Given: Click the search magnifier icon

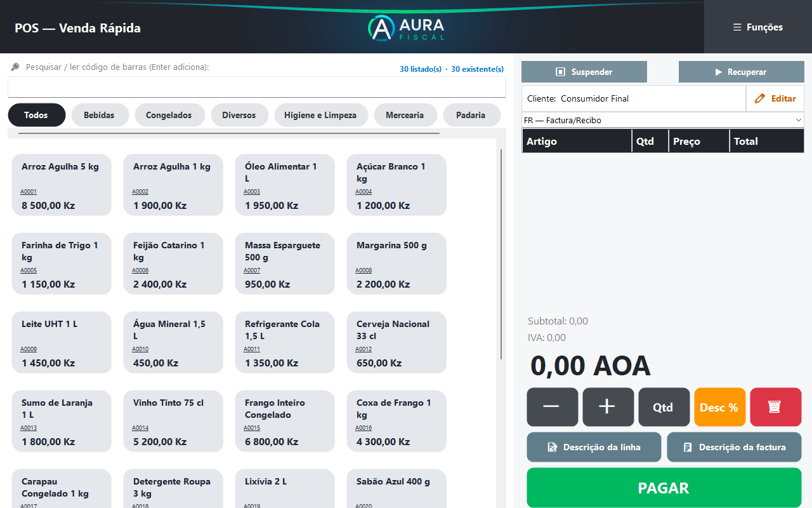Looking at the screenshot, I should pos(15,67).
